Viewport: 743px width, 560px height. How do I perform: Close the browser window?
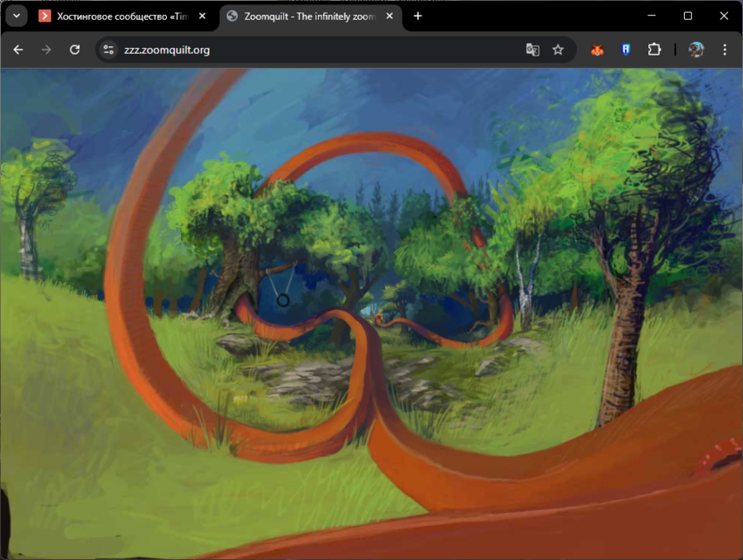[x=724, y=16]
